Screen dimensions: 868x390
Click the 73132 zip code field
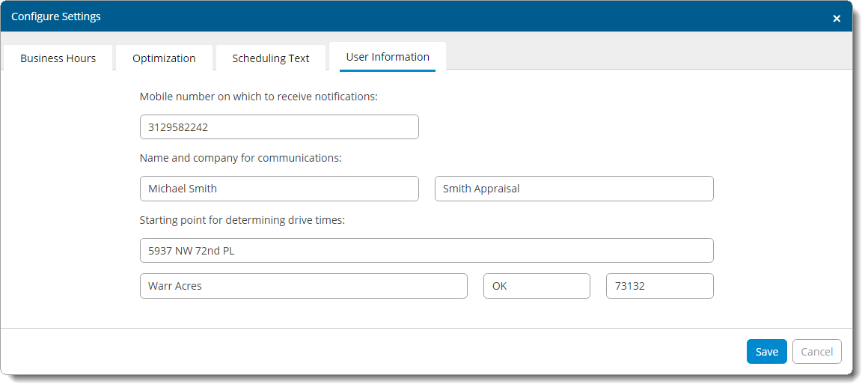(658, 286)
